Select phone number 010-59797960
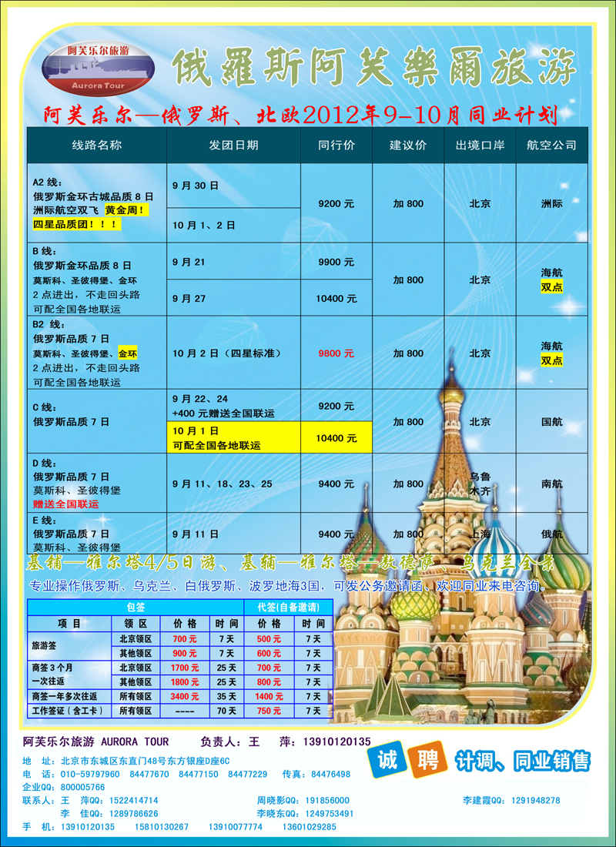This screenshot has height=847, width=616. tap(89, 774)
